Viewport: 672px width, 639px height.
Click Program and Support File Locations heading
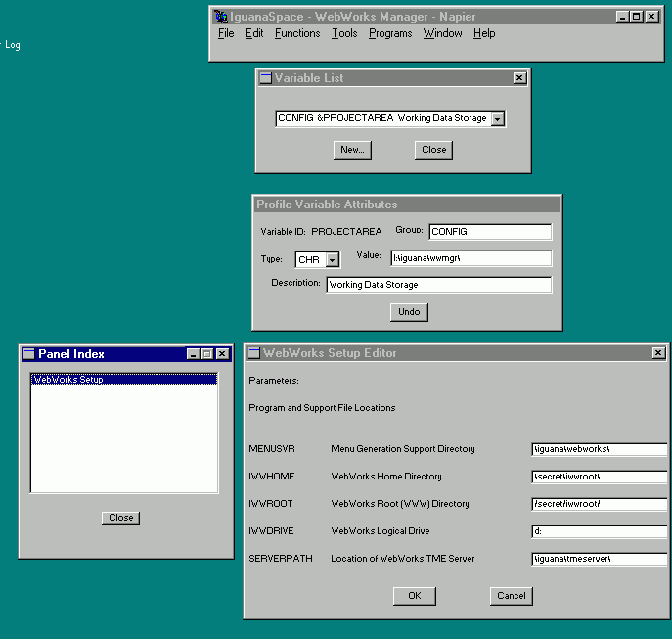pos(322,408)
